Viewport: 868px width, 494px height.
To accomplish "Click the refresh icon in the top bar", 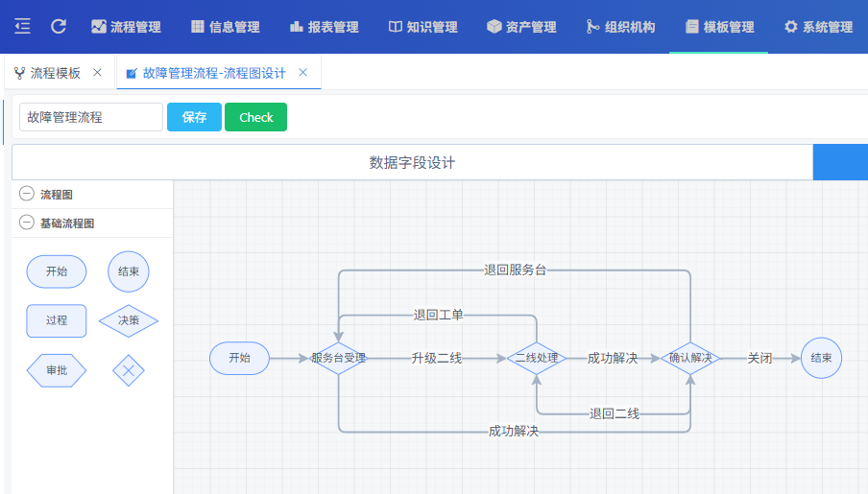I will [59, 26].
